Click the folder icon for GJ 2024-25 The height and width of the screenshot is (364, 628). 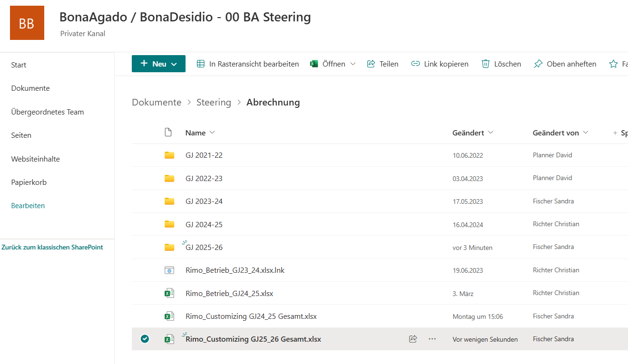[169, 224]
